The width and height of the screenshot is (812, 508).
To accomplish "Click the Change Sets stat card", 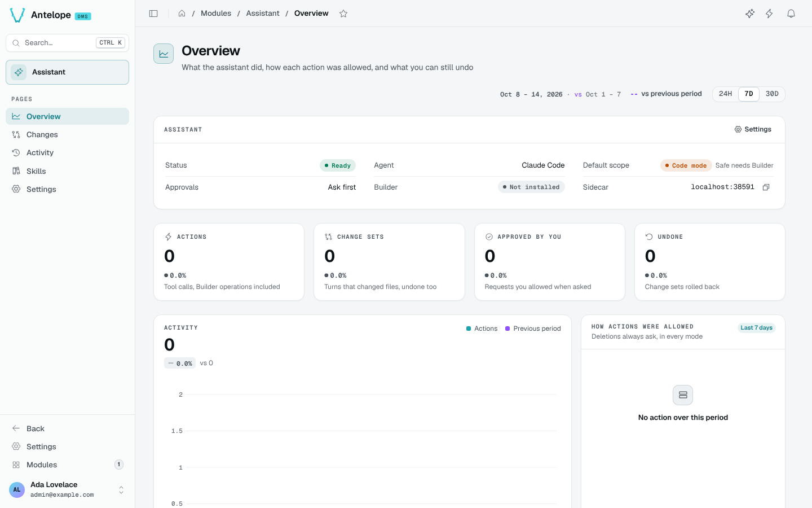I will pos(389,262).
